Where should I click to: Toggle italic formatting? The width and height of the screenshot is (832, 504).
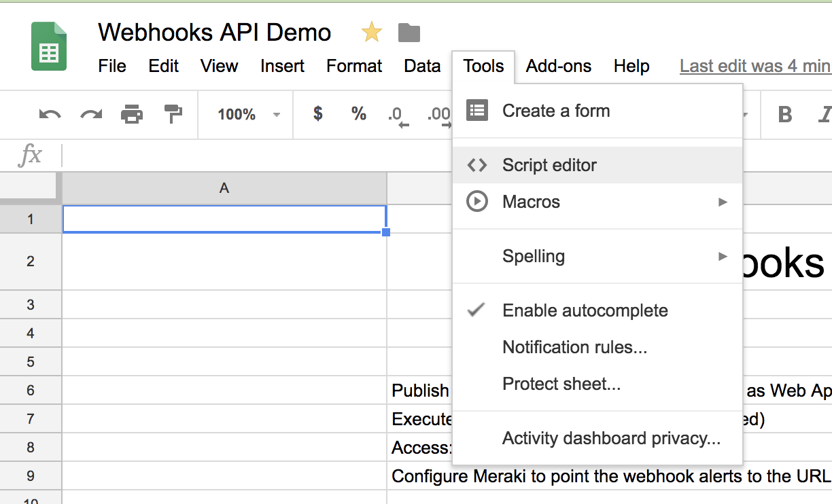(823, 114)
